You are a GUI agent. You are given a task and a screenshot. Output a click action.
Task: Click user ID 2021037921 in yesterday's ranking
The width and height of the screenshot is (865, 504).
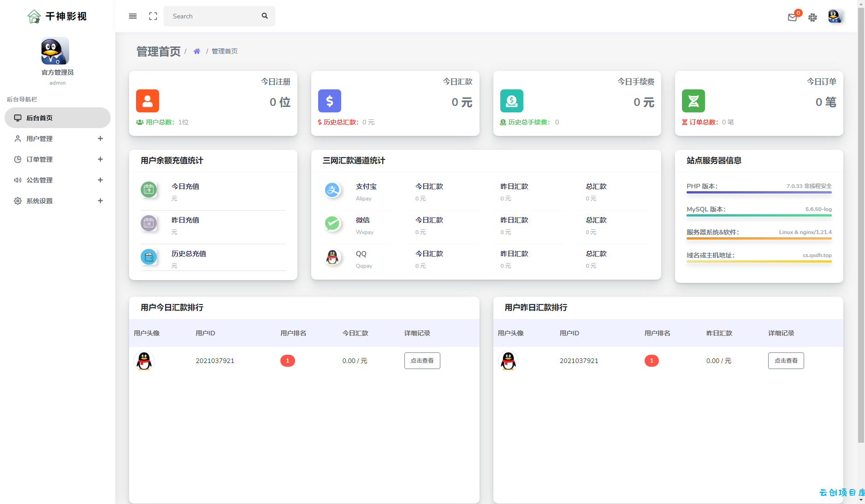coord(579,361)
